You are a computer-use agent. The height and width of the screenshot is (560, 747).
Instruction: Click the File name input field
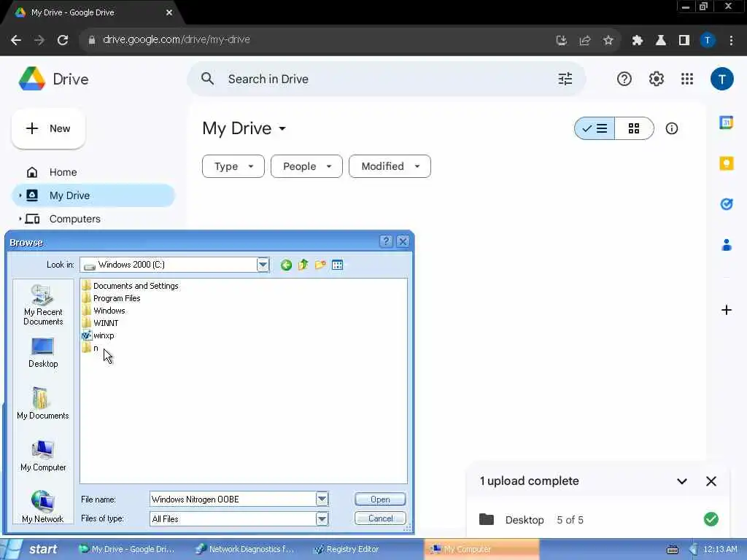click(233, 499)
